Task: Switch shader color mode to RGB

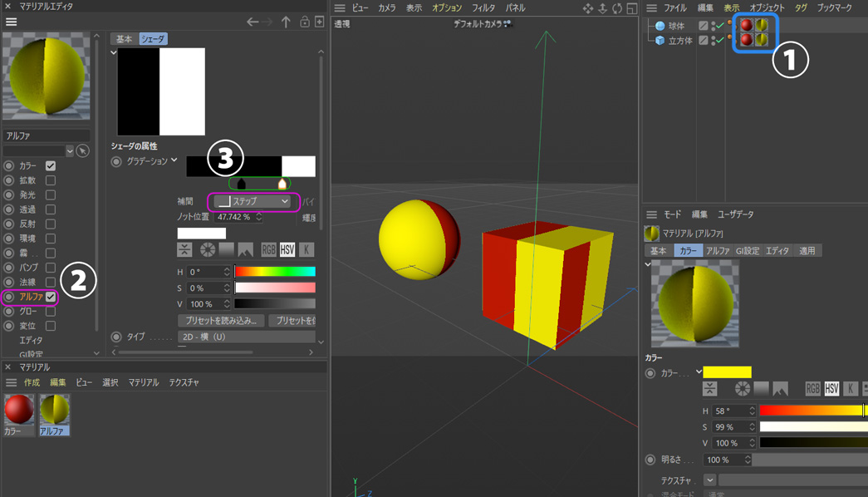Action: pos(268,250)
